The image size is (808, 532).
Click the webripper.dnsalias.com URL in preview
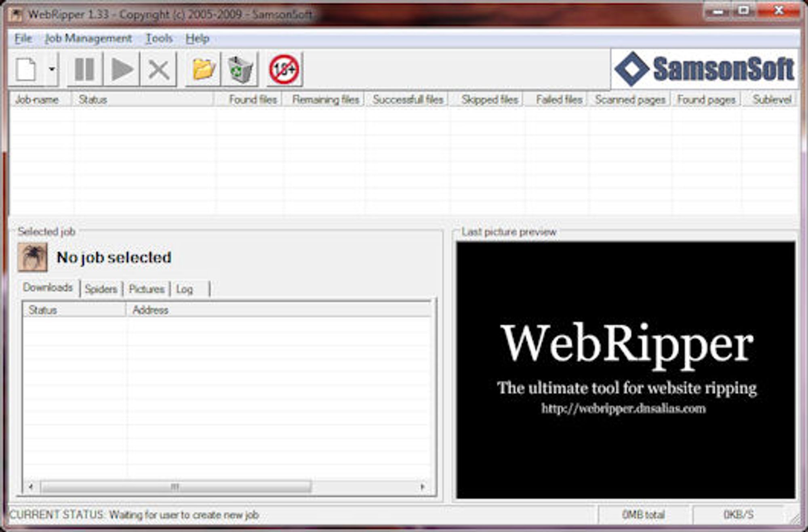623,408
